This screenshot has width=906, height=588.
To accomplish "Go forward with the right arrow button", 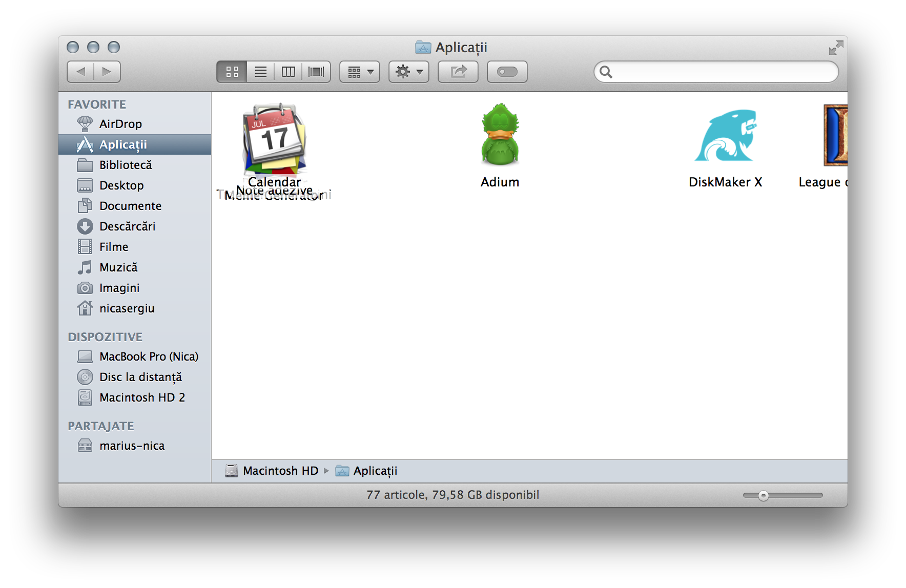I will pos(107,72).
